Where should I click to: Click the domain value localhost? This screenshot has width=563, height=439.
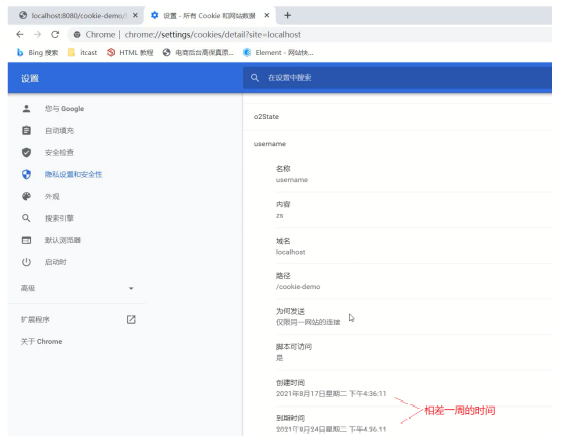tap(290, 252)
